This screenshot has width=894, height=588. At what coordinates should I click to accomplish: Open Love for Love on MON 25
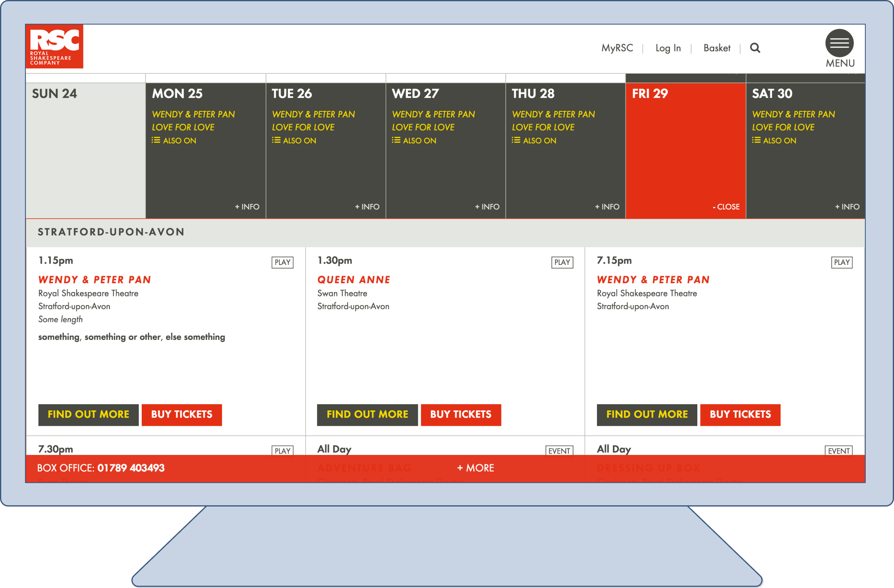[183, 127]
